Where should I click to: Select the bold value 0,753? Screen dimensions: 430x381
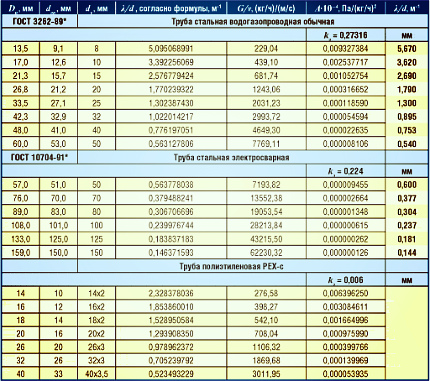407,130
